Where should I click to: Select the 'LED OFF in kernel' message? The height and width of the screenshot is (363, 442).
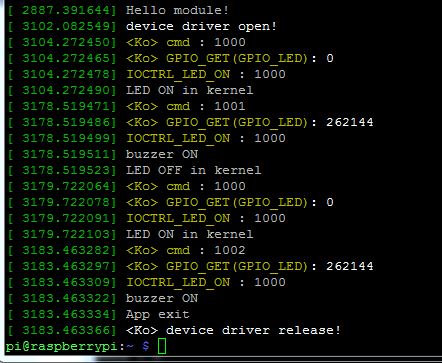[193, 170]
